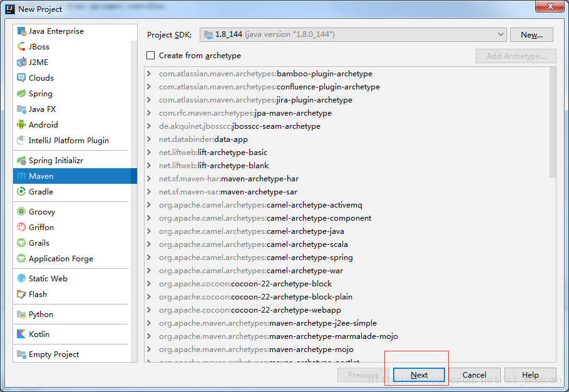
Task: Expand maven-archetype-marmalade-mojo entry
Action: coord(149,336)
